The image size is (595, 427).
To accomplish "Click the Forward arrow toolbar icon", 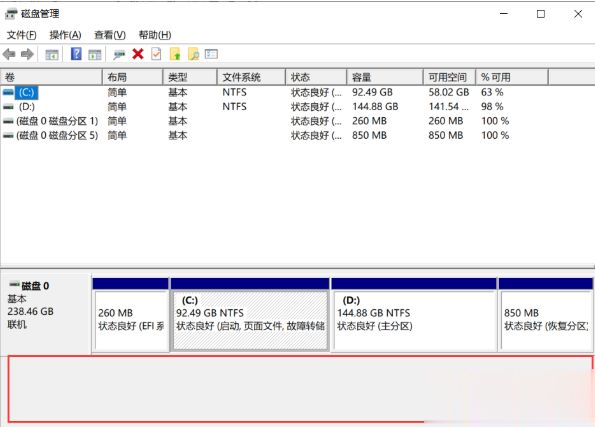I will [x=27, y=54].
